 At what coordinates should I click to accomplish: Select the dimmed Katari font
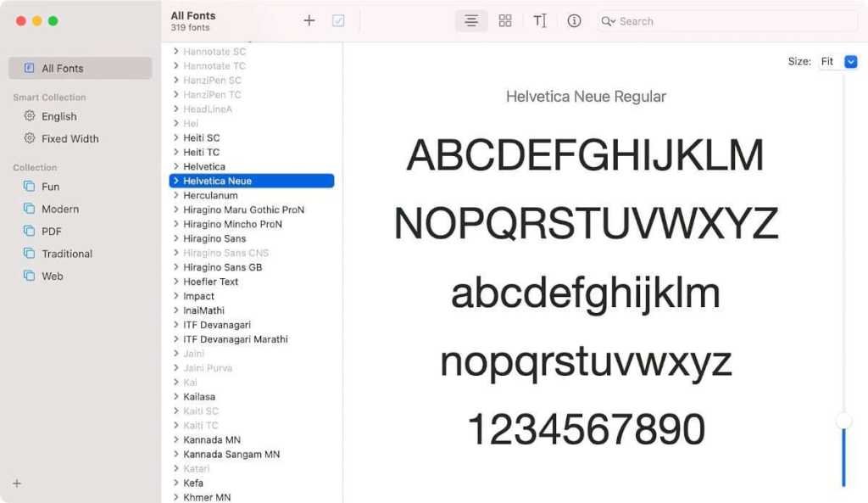197,469
